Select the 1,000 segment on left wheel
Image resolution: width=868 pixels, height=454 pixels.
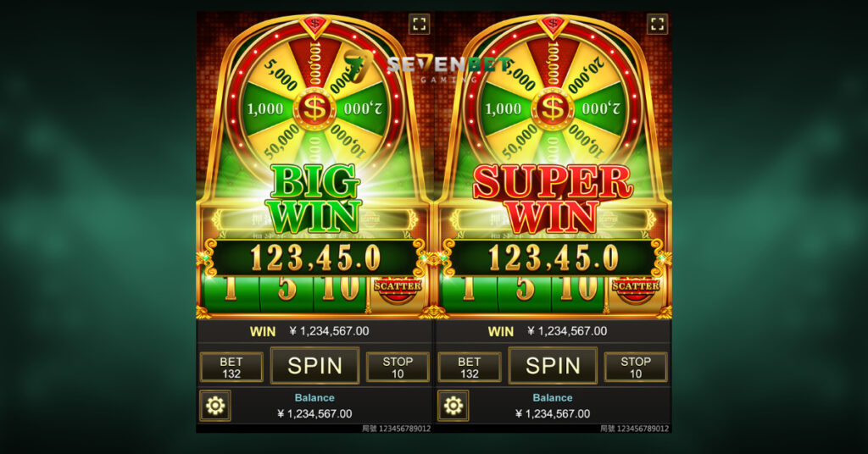pyautogui.click(x=265, y=109)
